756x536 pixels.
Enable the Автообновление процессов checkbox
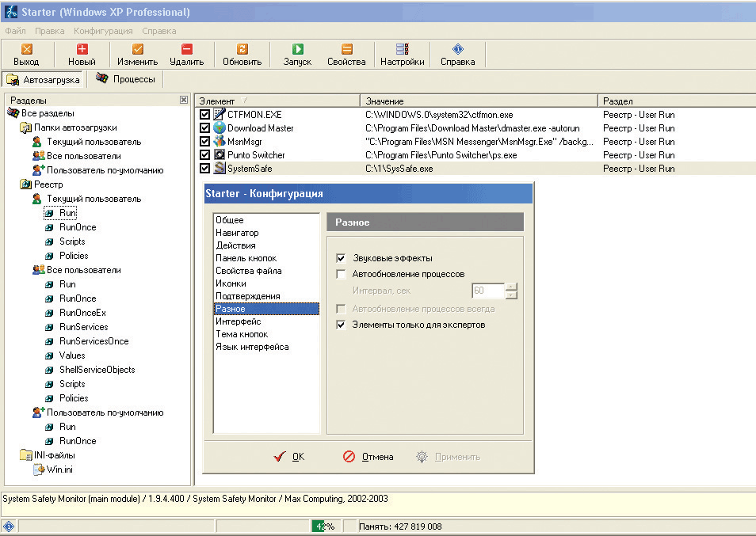[x=341, y=274]
